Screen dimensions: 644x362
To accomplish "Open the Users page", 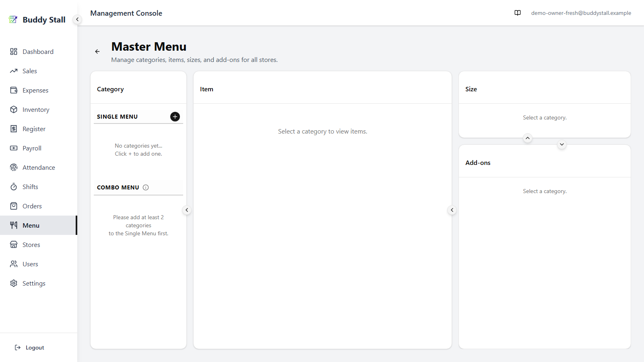I will 39,264.
